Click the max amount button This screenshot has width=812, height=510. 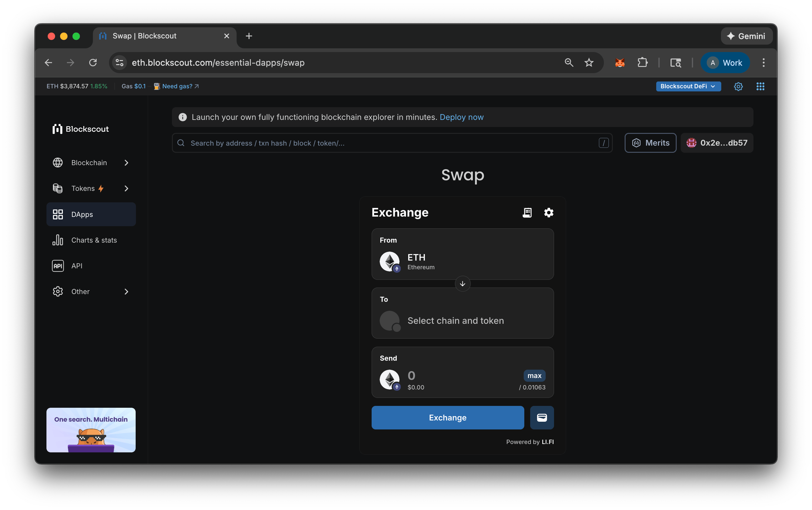tap(534, 376)
